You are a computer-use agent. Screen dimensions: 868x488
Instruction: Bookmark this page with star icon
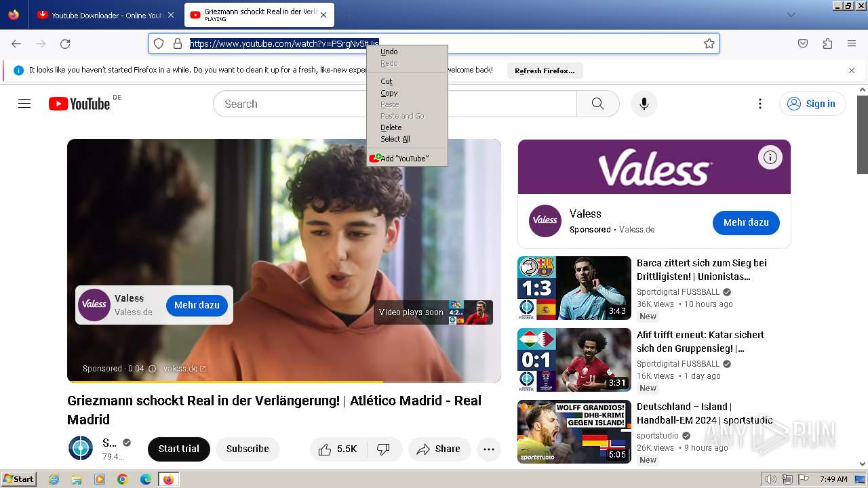pos(709,43)
